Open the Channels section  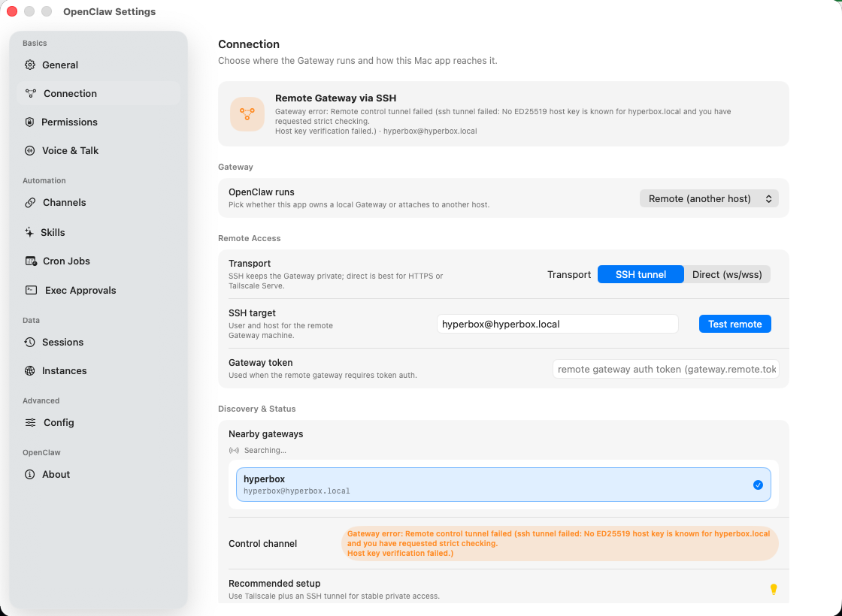tap(98, 203)
